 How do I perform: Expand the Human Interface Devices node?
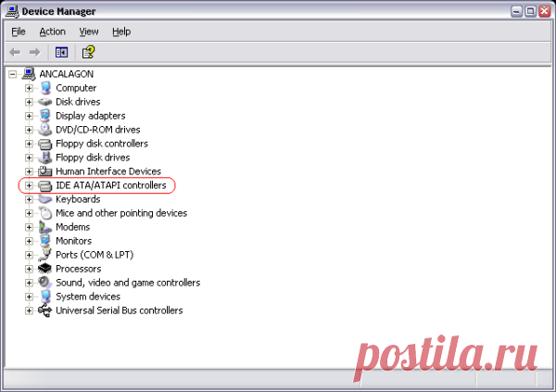29,171
